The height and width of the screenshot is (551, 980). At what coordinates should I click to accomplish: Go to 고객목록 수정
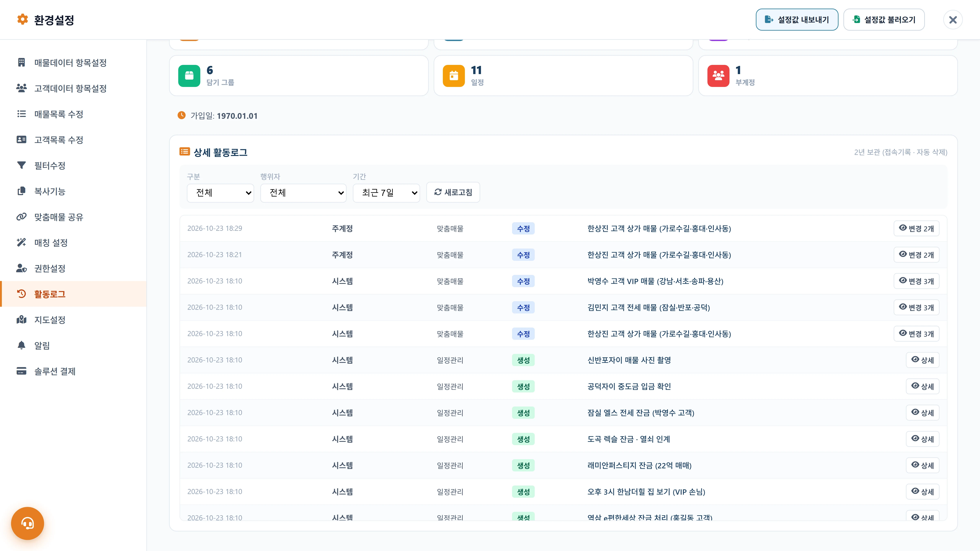pyautogui.click(x=73, y=140)
